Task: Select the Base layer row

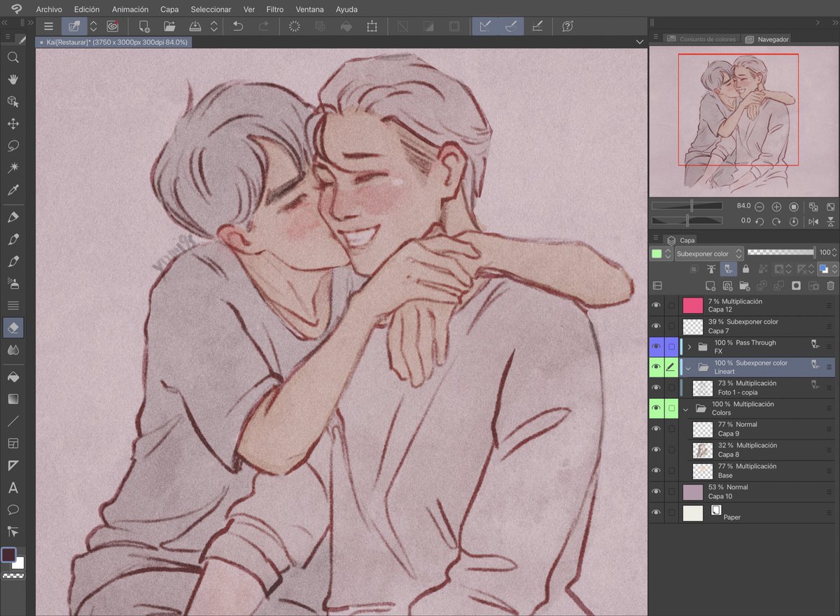Action: (x=742, y=471)
